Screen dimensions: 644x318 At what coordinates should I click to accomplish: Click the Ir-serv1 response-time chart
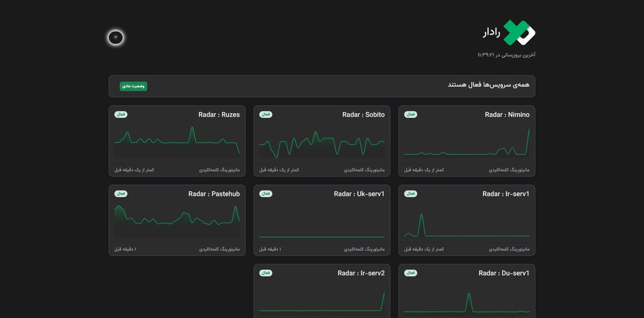click(467, 221)
